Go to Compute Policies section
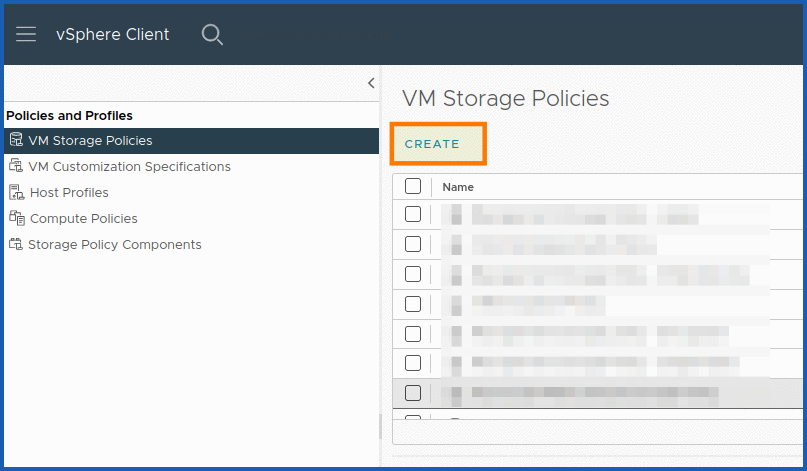The width and height of the screenshot is (807, 471). point(84,218)
